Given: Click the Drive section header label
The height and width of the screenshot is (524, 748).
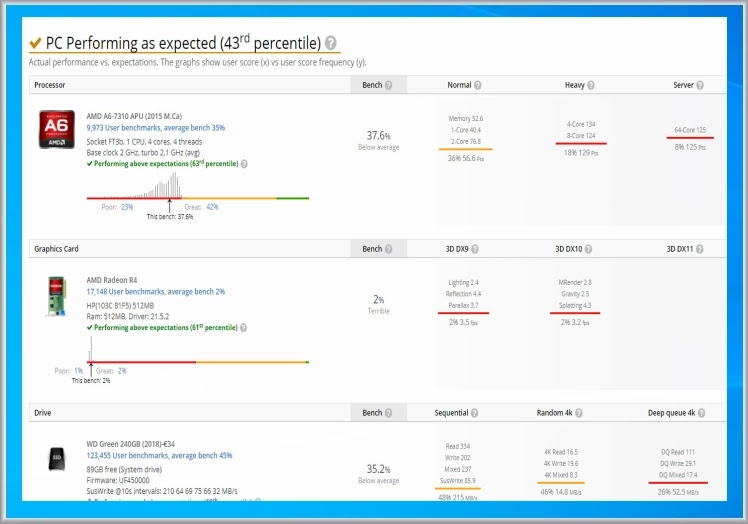Looking at the screenshot, I should [x=42, y=413].
